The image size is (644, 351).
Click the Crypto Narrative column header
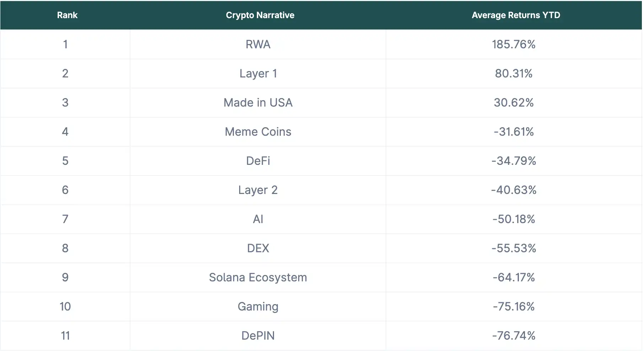260,15
